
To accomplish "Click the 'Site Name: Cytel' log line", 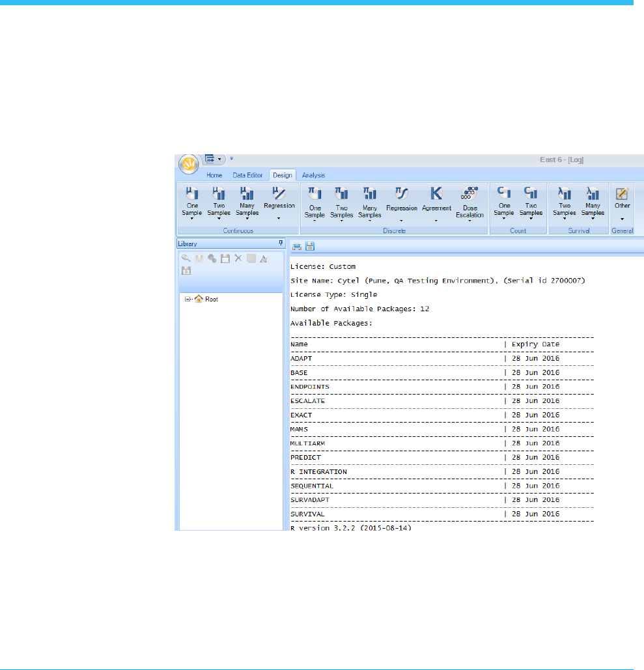I will coord(438,281).
